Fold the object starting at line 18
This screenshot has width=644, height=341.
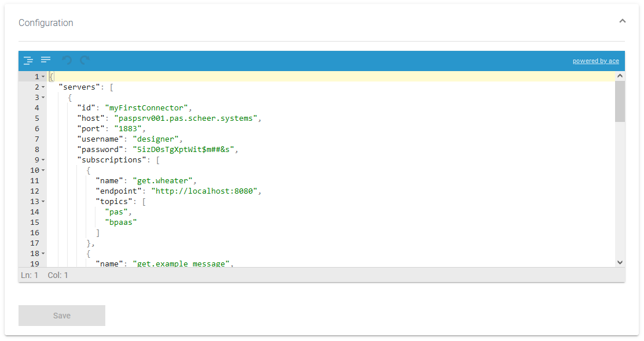[43, 254]
